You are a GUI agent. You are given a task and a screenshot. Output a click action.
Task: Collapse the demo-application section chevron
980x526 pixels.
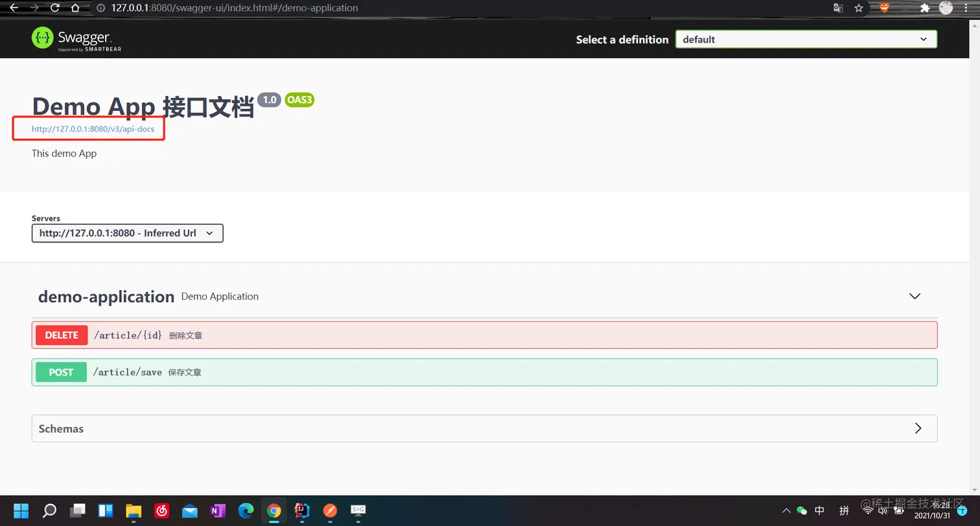pos(915,296)
